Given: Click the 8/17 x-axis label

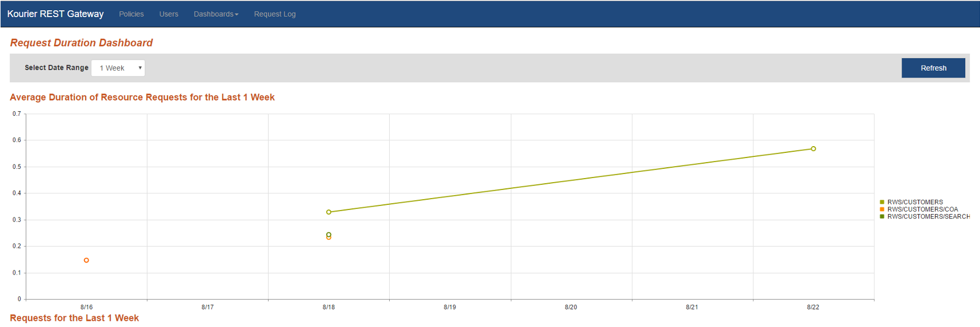Looking at the screenshot, I should (207, 307).
